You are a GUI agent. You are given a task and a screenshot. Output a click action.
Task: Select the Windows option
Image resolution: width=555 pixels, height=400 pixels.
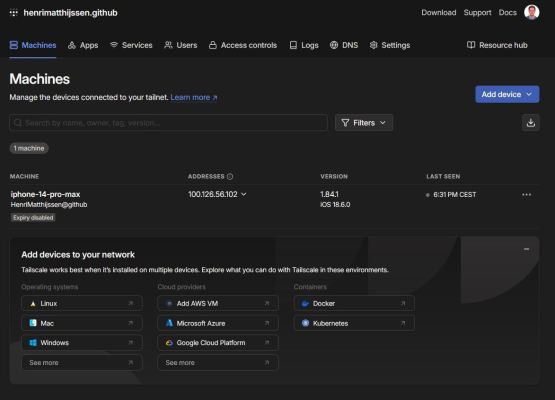[x=82, y=343]
